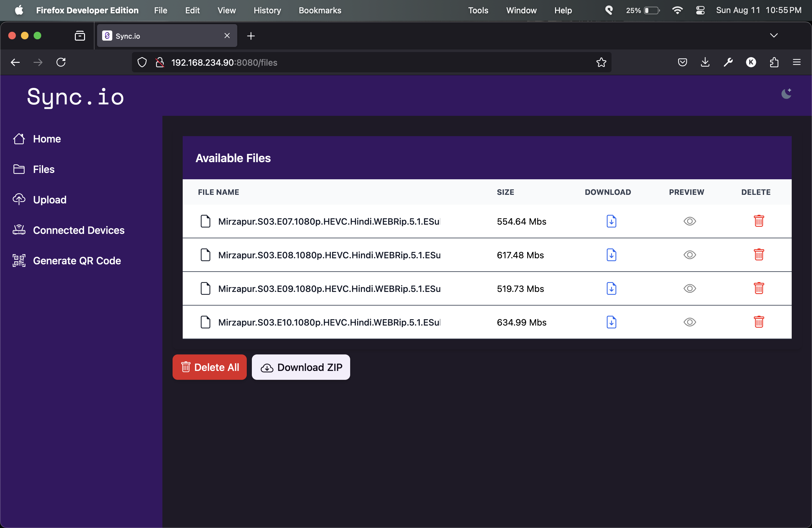
Task: Open the tracking protection shield icon
Action: point(142,63)
